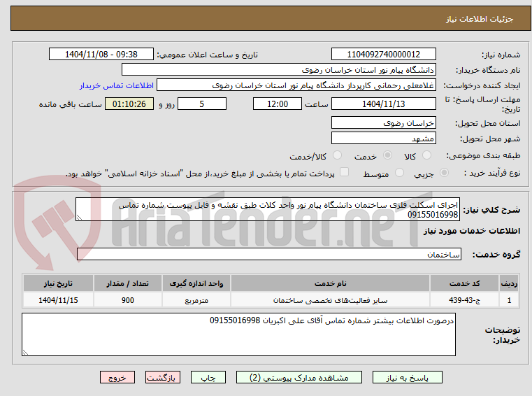
Task: Click the تعداد / مقدار column header
Action: pos(127,283)
